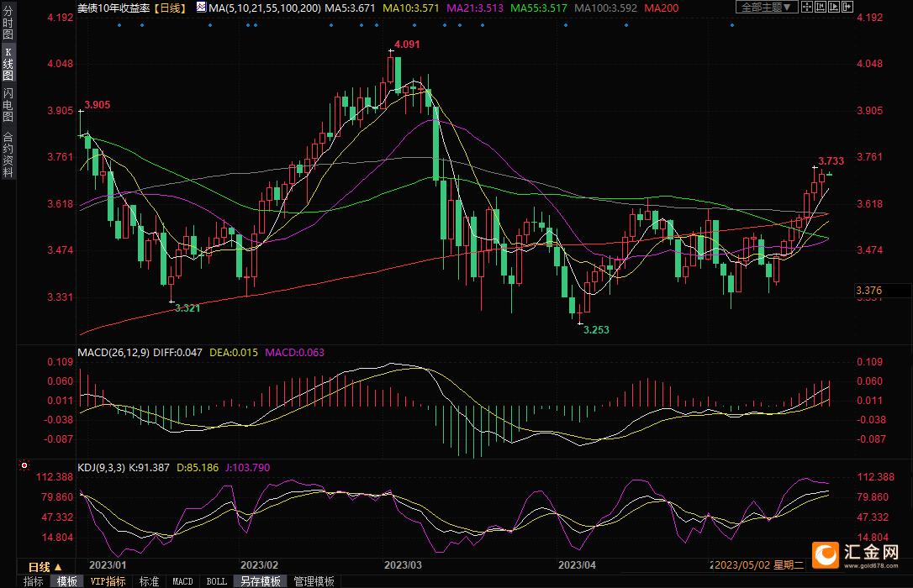Screen dimensions: 913x588
Task: Click the MA indicator settings icon
Action: pos(201,8)
